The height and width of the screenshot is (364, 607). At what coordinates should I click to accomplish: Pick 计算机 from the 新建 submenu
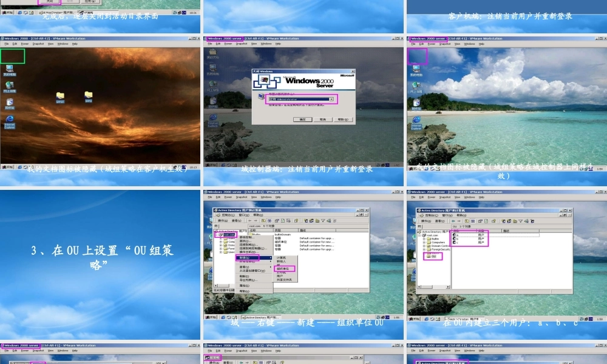pos(282,258)
